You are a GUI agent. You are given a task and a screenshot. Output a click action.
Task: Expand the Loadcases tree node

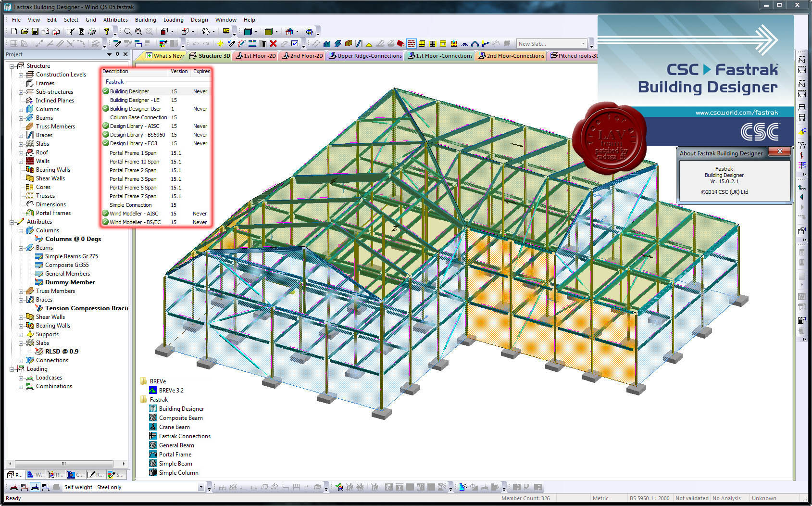[x=21, y=378]
